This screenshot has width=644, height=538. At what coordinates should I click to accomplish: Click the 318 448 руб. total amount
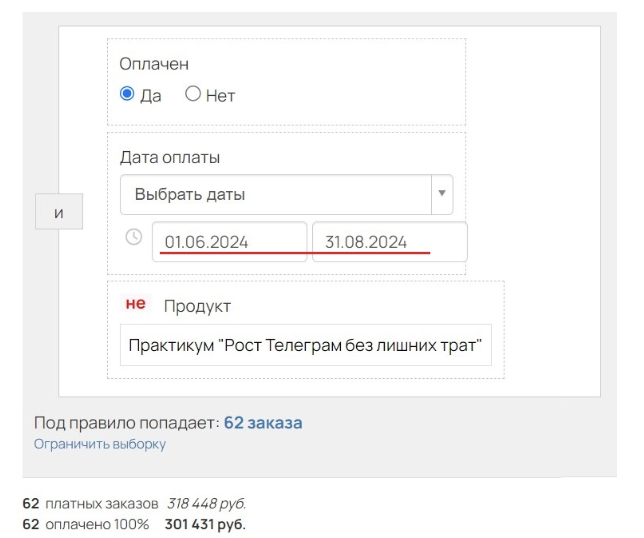(206, 503)
